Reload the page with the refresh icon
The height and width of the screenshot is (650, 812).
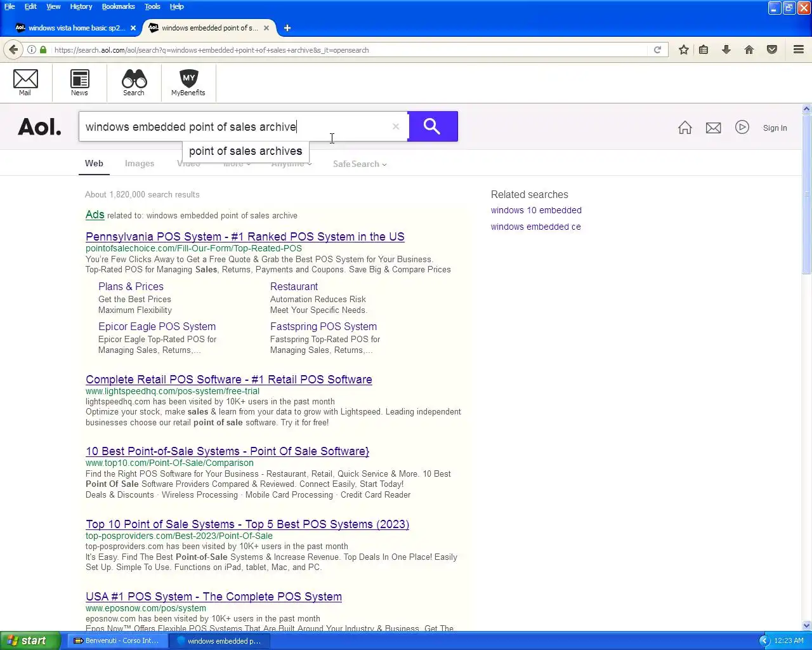pos(658,50)
